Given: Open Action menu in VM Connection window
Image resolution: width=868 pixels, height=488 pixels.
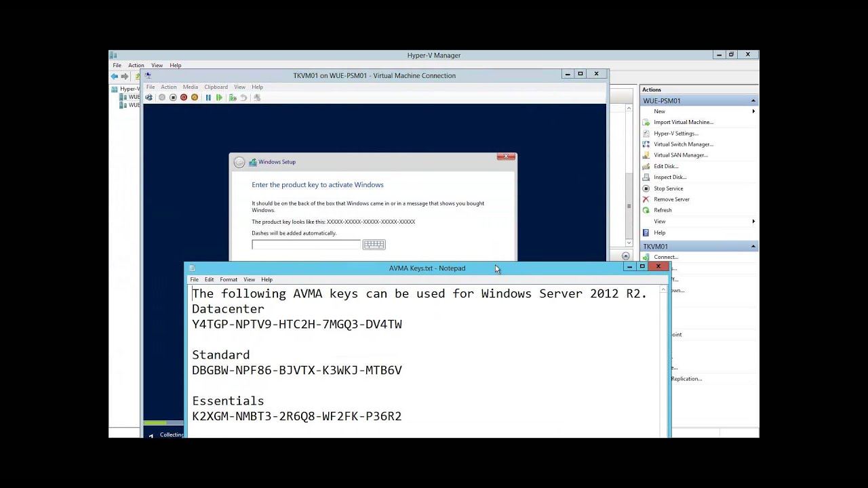Looking at the screenshot, I should 168,87.
